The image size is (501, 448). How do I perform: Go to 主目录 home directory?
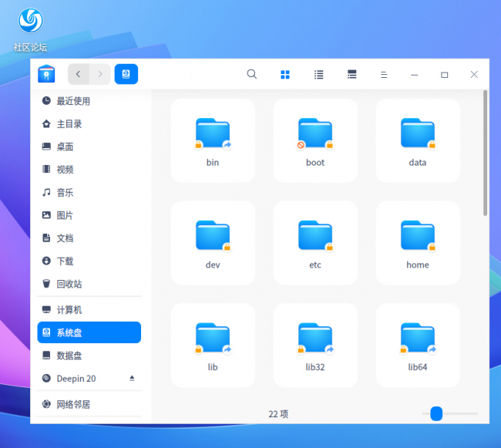(89, 124)
